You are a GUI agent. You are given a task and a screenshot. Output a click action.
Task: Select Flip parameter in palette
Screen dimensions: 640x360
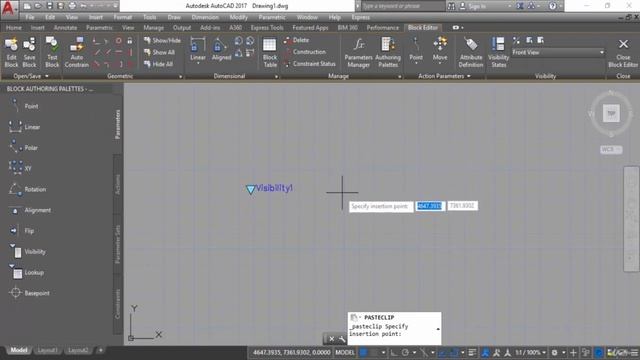tap(21, 231)
